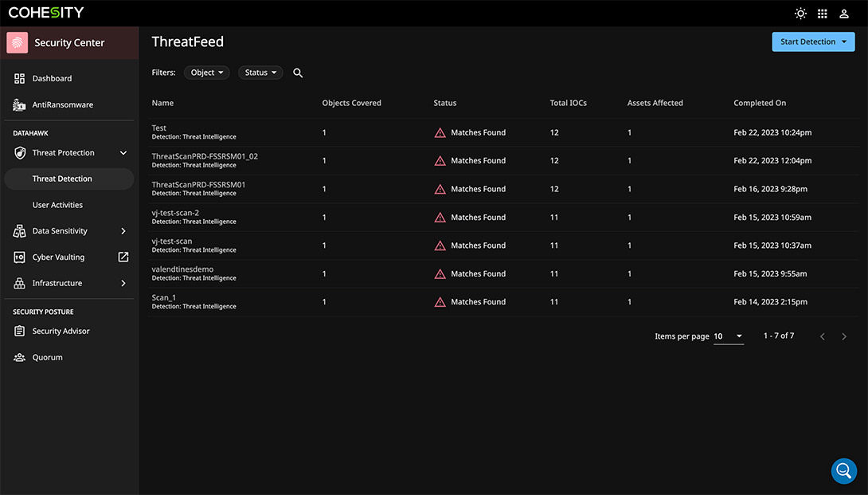The width and height of the screenshot is (868, 495).
Task: Open the app launcher grid icon
Action: coord(822,13)
